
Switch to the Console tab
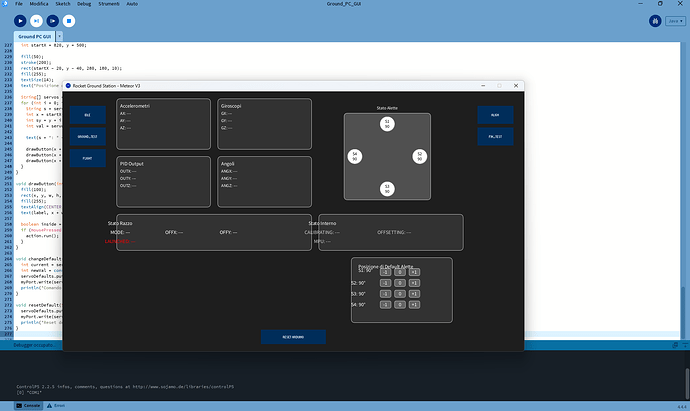pyautogui.click(x=28, y=406)
